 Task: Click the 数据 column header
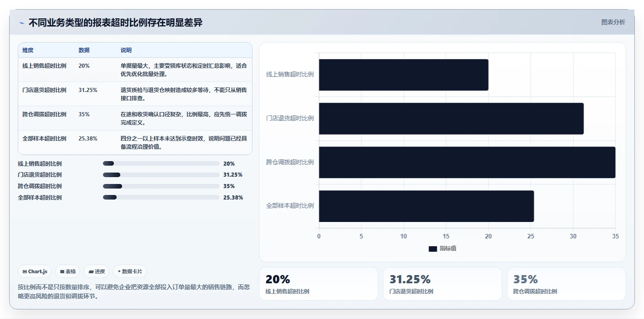click(84, 50)
